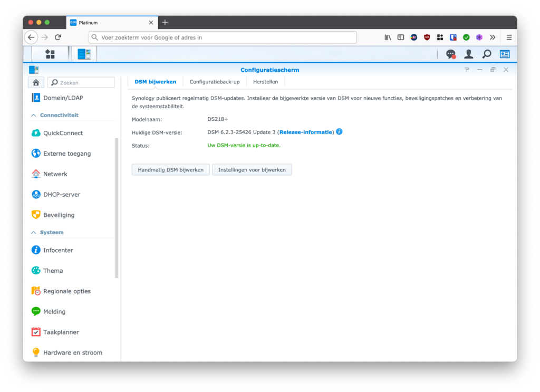
Task: Select Beveiliging in the sidebar
Action: pyautogui.click(x=59, y=215)
